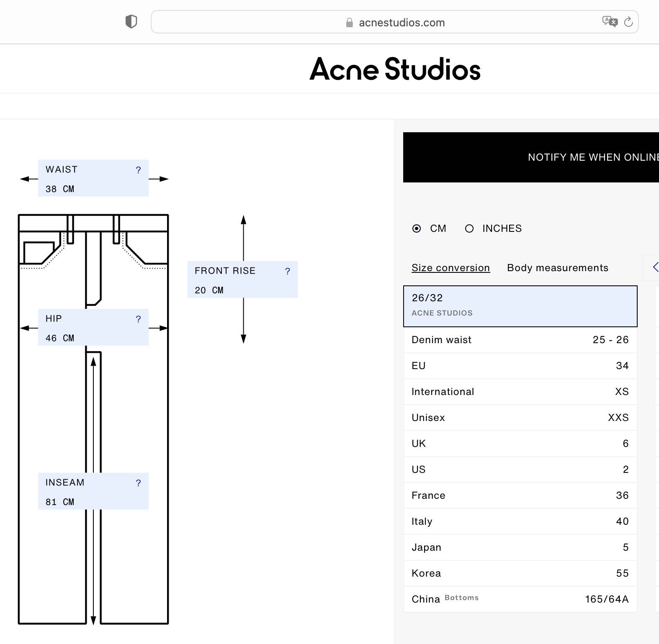Open the HIP help question mark
This screenshot has width=659, height=644.
pos(138,319)
